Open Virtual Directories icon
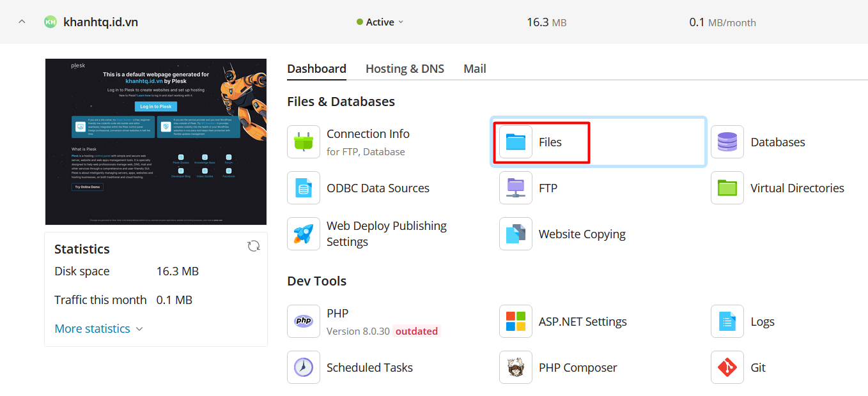Screen dimensions: 868x396 (727, 188)
